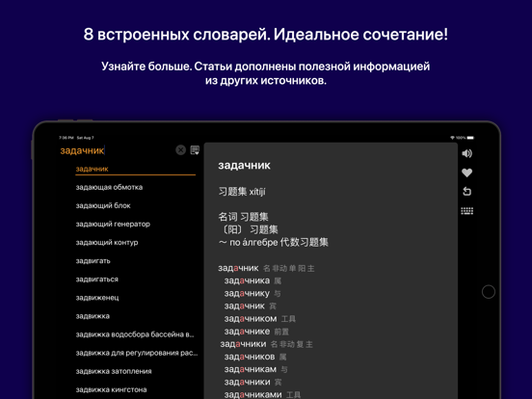
Task: Play pronunciation with speaker icon
Action: (466, 153)
